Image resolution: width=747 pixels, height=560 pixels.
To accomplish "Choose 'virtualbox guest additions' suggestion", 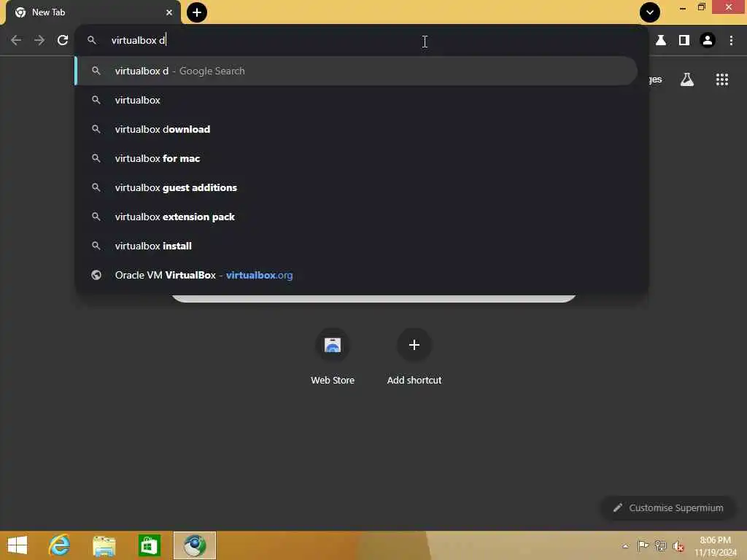I will [x=356, y=187].
